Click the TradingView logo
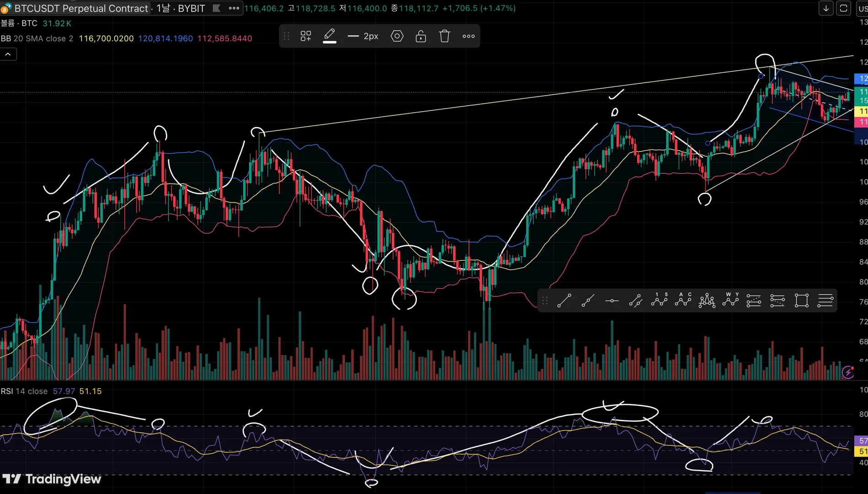Screen dimensions: 868x494 (x=51, y=479)
